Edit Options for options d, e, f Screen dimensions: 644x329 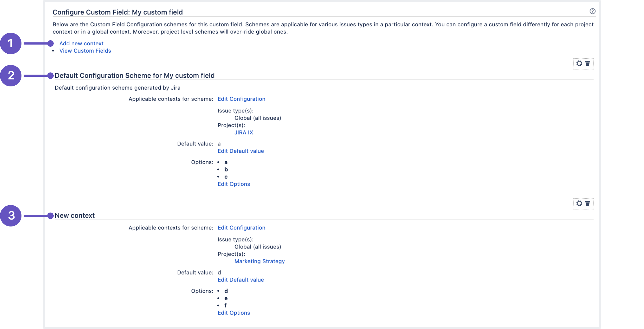click(x=234, y=313)
